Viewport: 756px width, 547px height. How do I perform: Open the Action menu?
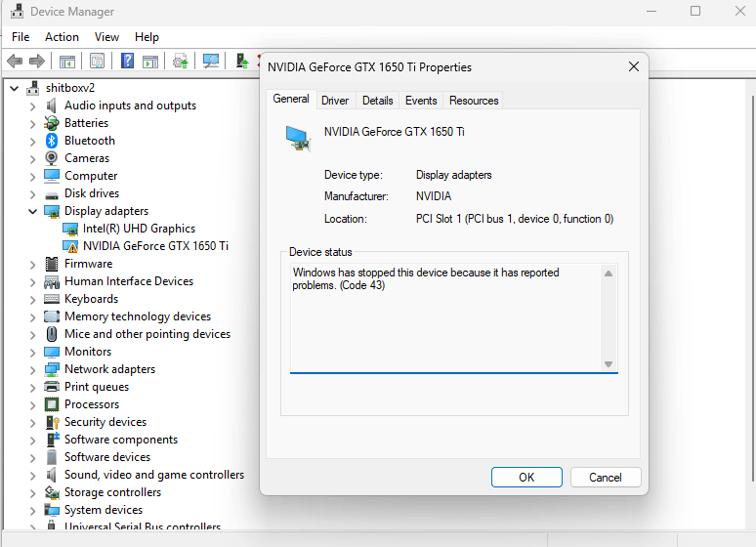[x=62, y=37]
